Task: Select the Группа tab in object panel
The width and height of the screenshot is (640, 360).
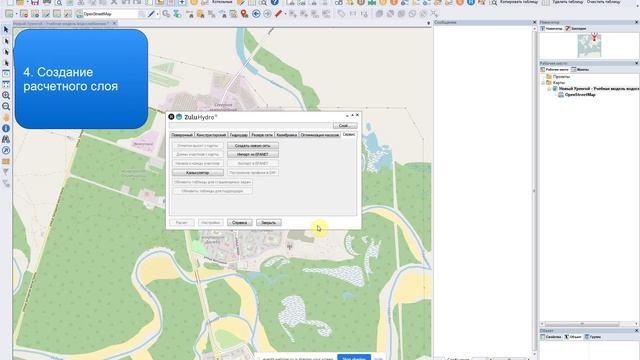Action: pos(593,337)
